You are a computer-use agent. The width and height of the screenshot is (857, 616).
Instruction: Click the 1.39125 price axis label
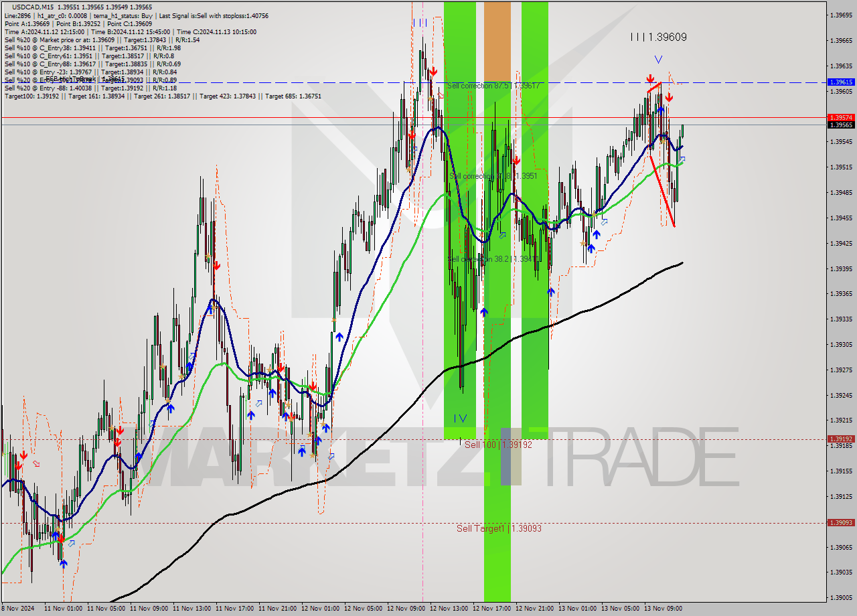[841, 496]
